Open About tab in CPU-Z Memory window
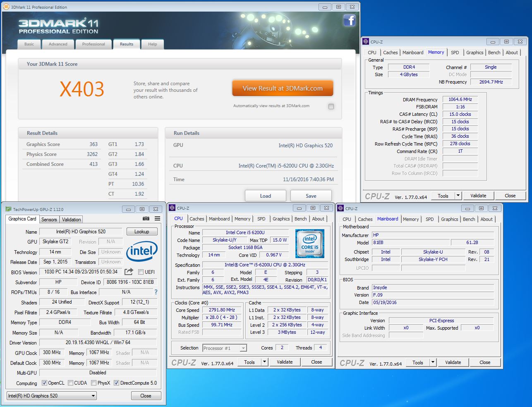This screenshot has width=532, height=407. tap(512, 53)
